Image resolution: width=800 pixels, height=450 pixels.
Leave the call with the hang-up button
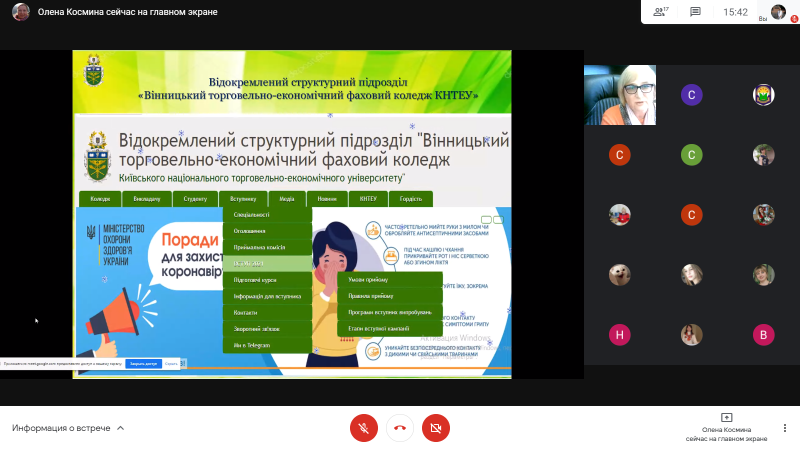point(400,428)
